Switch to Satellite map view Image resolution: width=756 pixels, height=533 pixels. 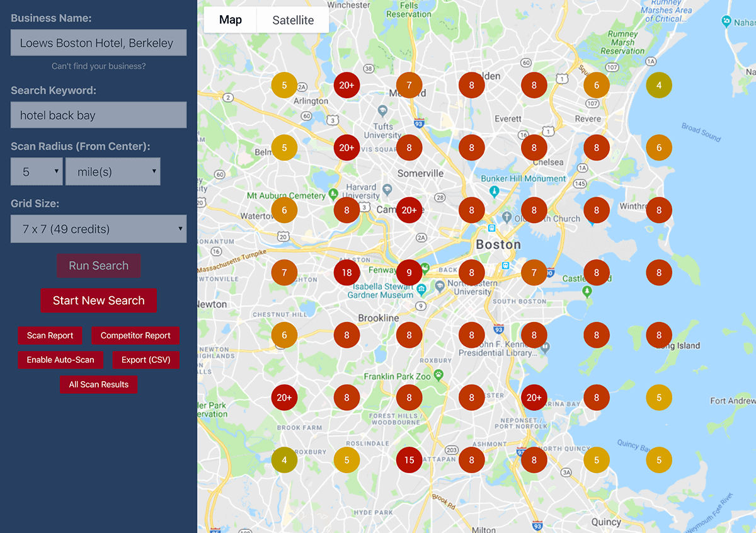(293, 20)
